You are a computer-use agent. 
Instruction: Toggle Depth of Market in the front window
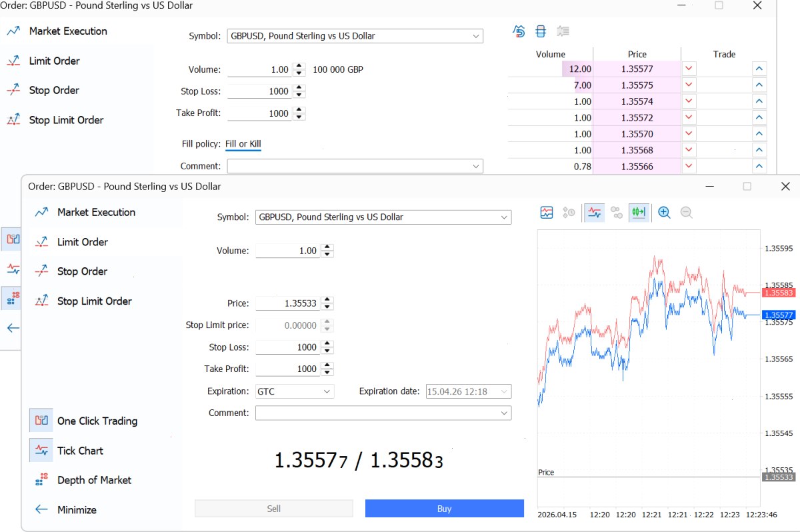pyautogui.click(x=83, y=480)
